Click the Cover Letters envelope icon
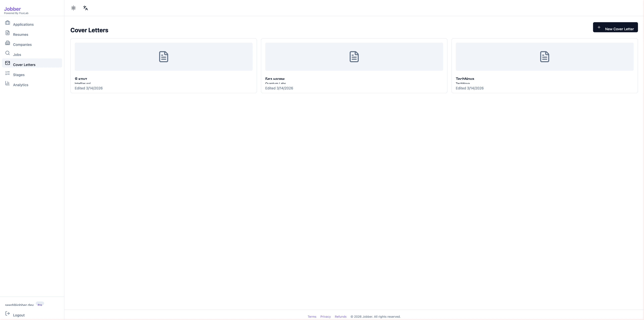644x320 pixels. (8, 63)
